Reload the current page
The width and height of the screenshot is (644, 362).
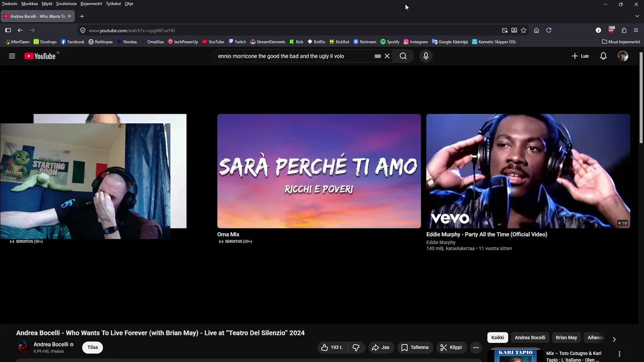[x=549, y=30]
